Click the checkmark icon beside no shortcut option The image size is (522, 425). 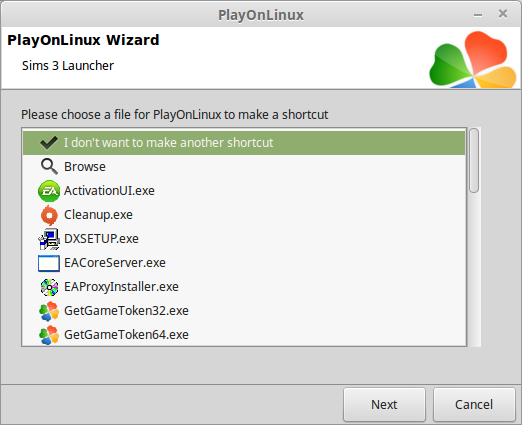tap(49, 143)
